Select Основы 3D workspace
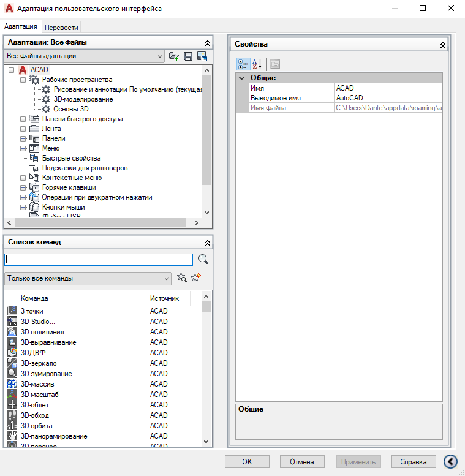465x476 pixels. (x=71, y=109)
